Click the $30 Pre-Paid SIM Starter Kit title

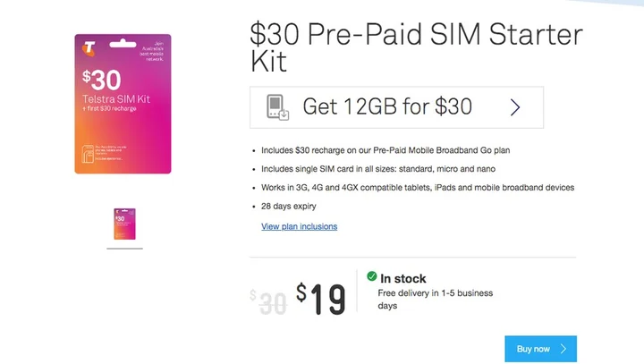(x=416, y=48)
